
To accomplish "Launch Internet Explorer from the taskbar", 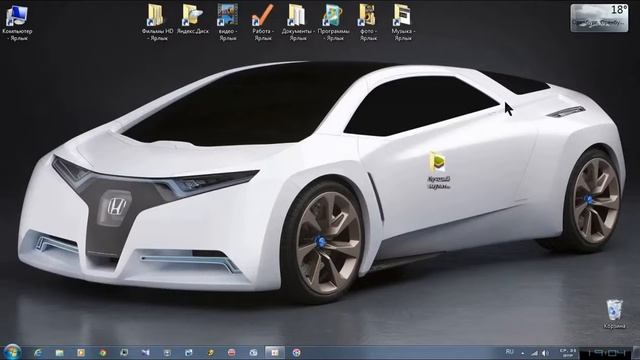I will pyautogui.click(x=38, y=352).
